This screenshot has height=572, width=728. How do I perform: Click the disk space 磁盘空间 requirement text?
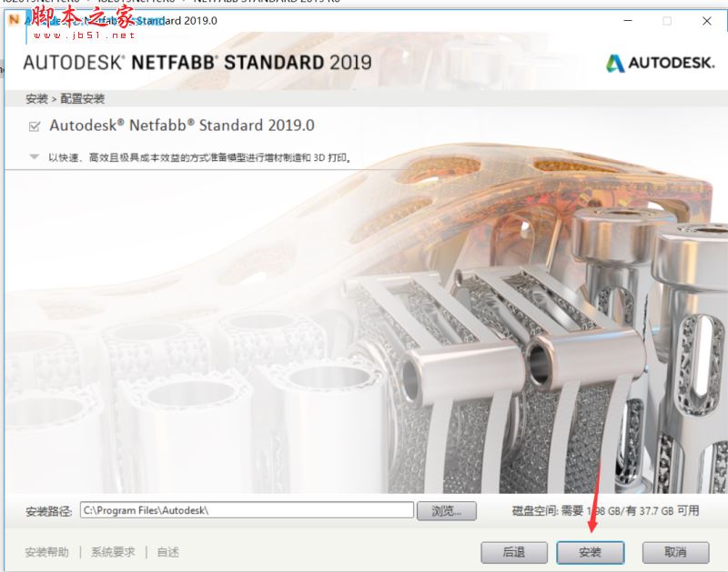(605, 511)
